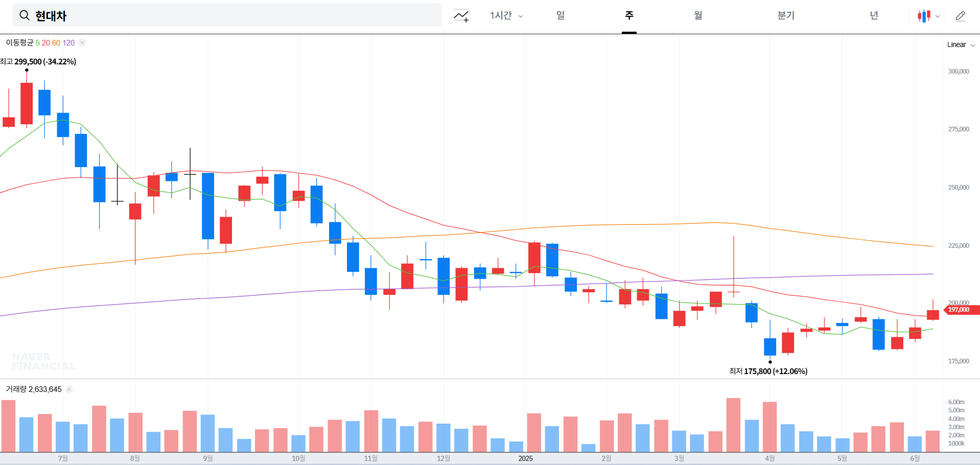Image resolution: width=980 pixels, height=465 pixels.
Task: Click the 6월 label on time axis
Action: click(915, 458)
